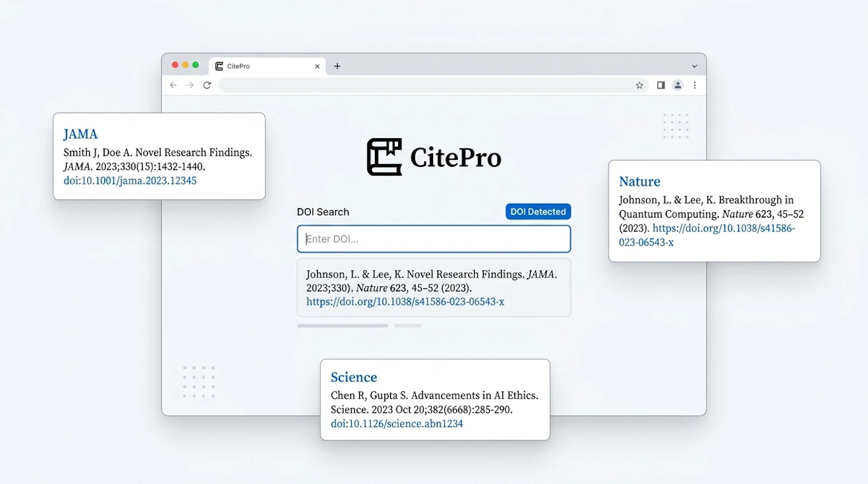Click the yellow minimize window button
Screen dimensions: 868x484
[186, 65]
